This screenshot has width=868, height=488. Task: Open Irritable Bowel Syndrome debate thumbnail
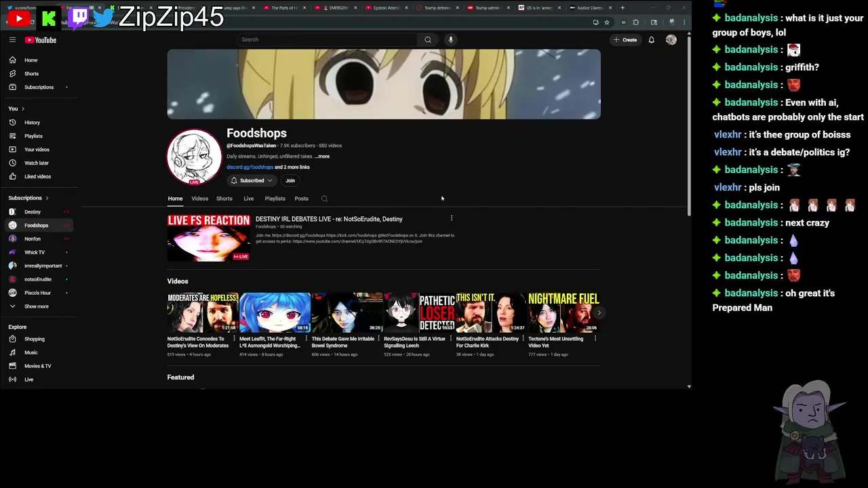pos(347,312)
